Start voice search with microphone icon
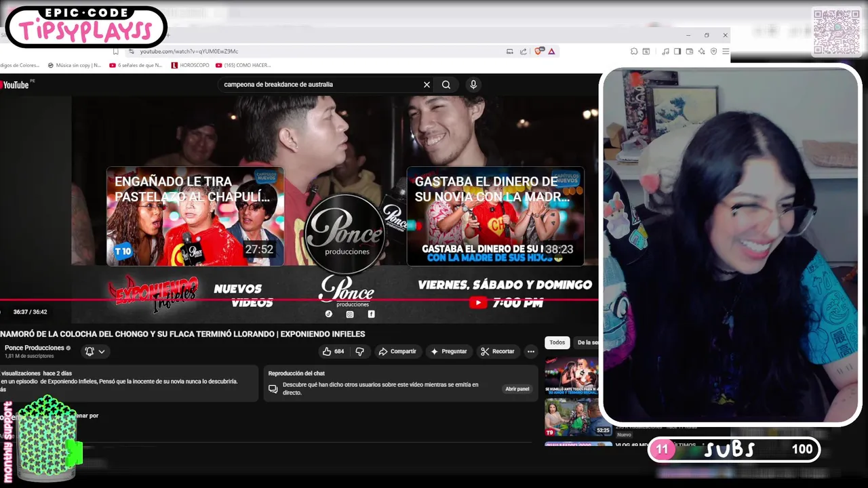Viewport: 868px width, 488px height. (x=473, y=85)
